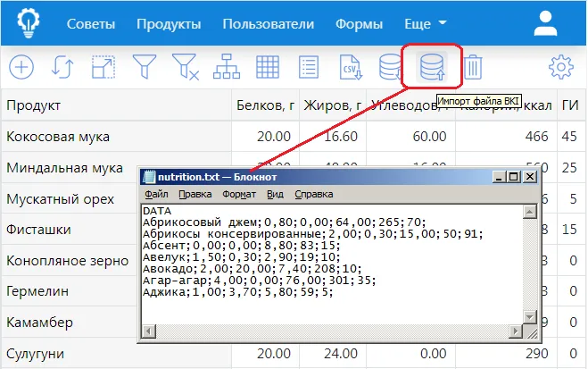
Task: Click the expand-to-fullscreen icon
Action: pos(104,67)
